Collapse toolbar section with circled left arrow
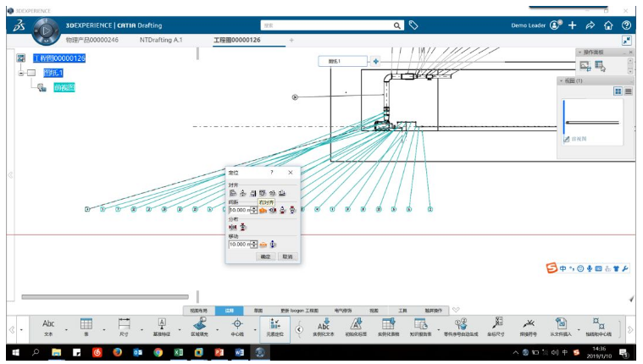The height and width of the screenshot is (364, 643). coord(299,329)
